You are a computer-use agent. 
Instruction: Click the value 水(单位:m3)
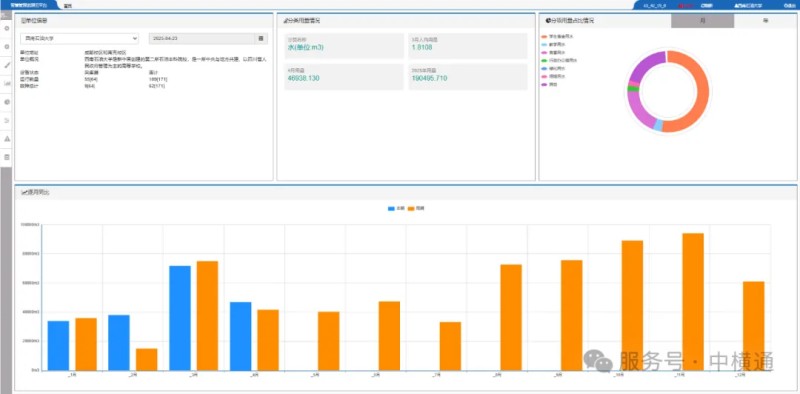(306, 47)
